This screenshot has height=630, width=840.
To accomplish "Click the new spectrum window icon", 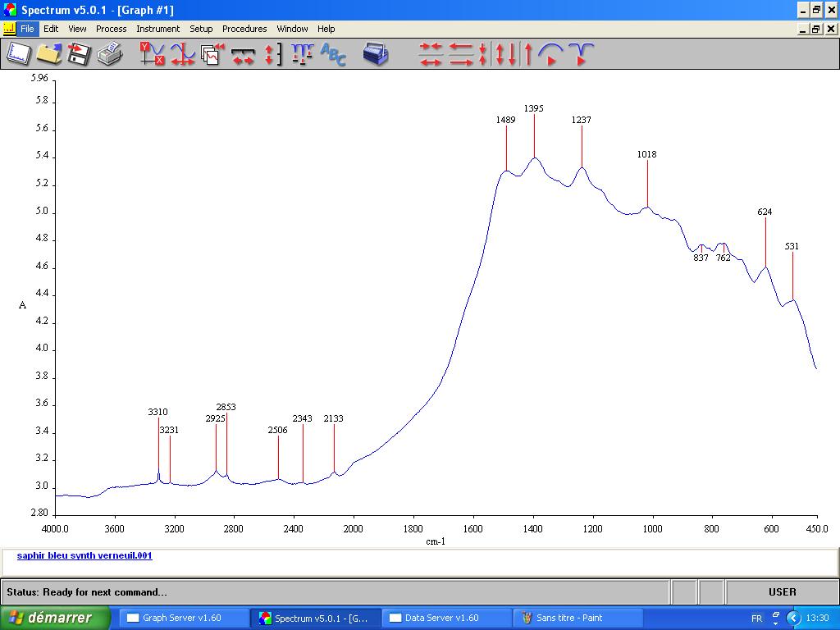I will (x=19, y=54).
